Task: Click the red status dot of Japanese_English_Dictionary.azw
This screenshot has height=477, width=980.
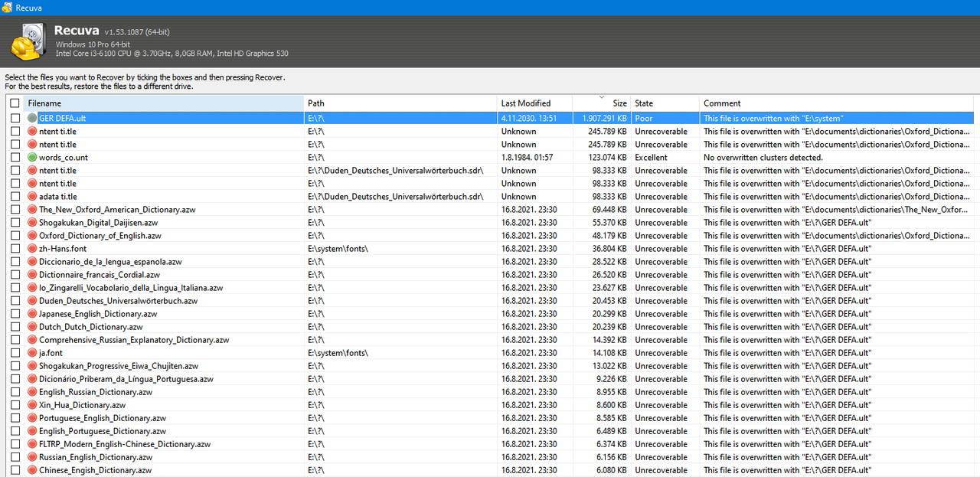Action: [32, 314]
